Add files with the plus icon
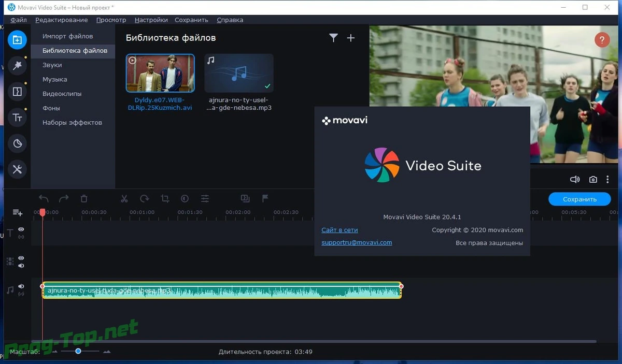 (x=351, y=38)
